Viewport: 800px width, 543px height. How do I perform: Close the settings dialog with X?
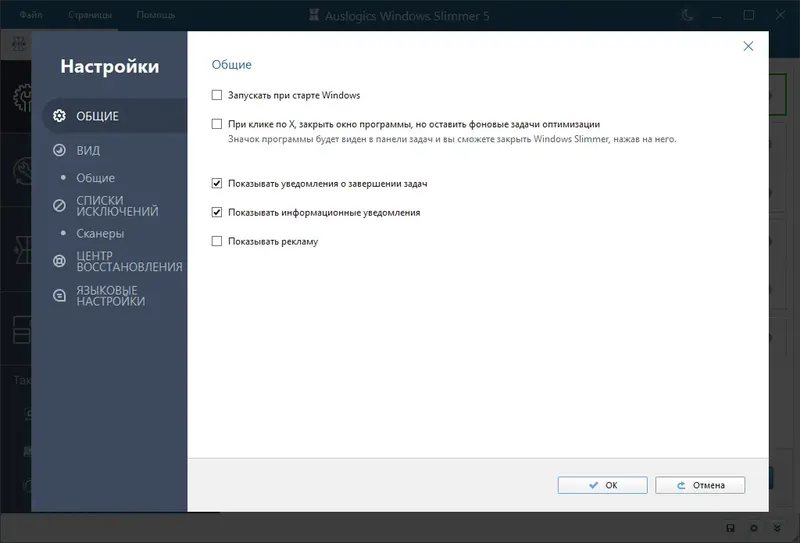coord(748,46)
